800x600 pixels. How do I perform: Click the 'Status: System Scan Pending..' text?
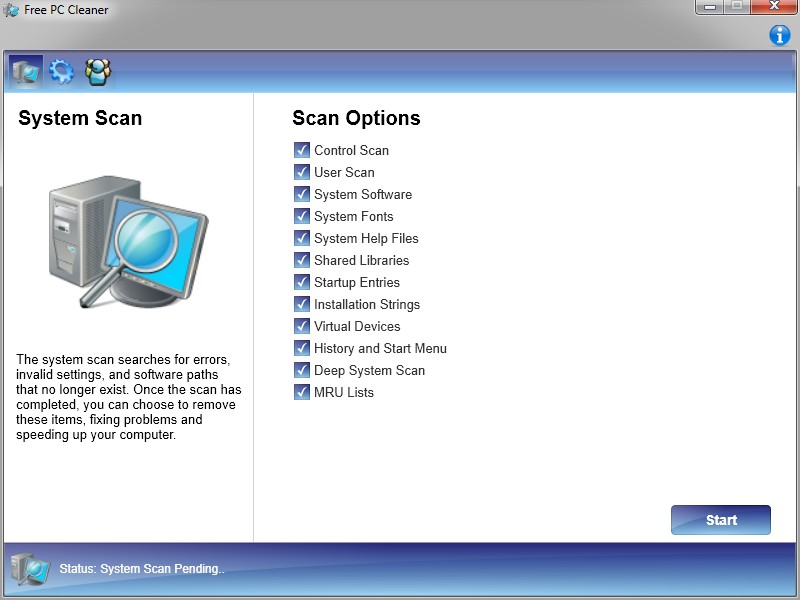click(x=142, y=569)
